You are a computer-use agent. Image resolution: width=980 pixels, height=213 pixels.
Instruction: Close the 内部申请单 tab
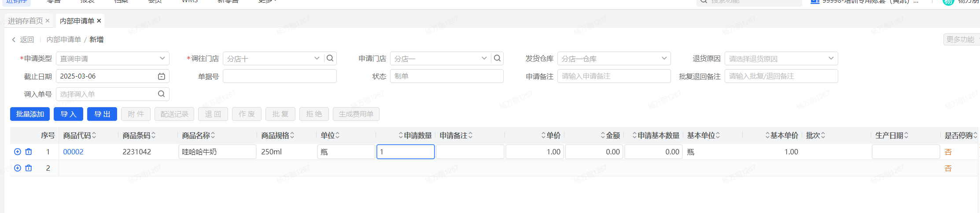pyautogui.click(x=99, y=21)
